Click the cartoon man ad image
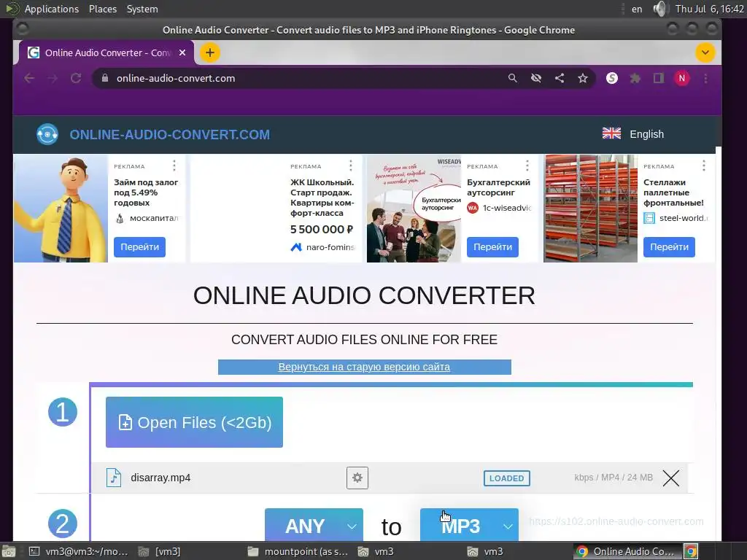Image resolution: width=747 pixels, height=560 pixels. click(x=61, y=209)
